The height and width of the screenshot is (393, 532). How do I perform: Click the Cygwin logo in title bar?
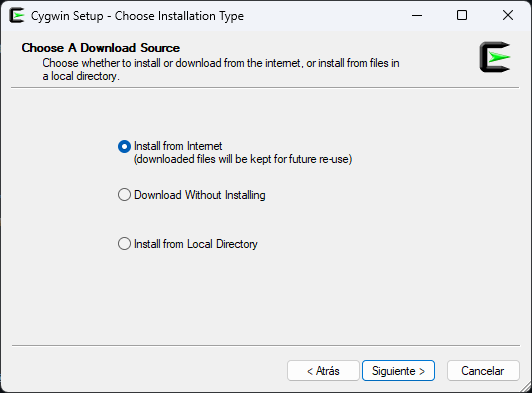pos(17,16)
